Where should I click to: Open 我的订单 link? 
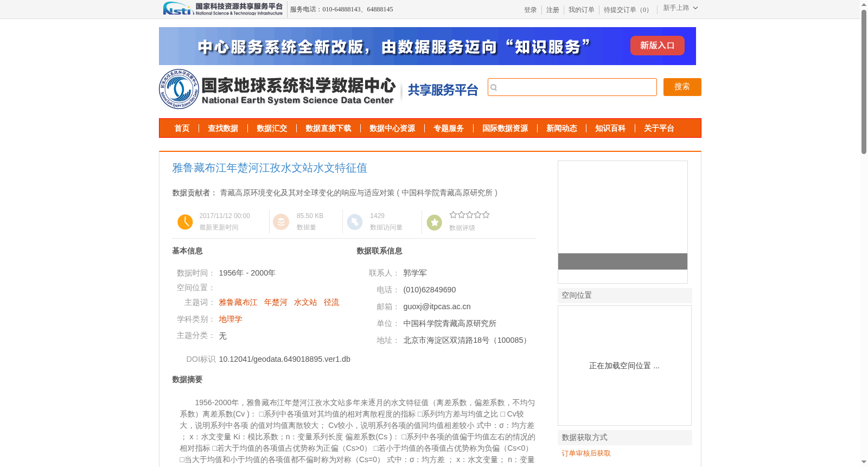(x=581, y=10)
